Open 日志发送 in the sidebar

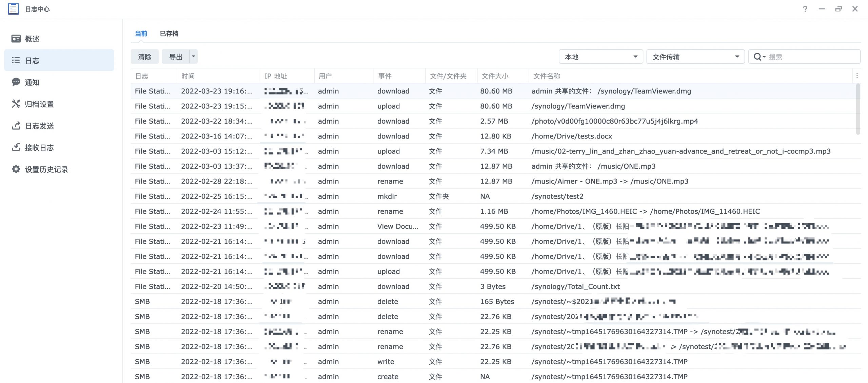pyautogui.click(x=59, y=126)
